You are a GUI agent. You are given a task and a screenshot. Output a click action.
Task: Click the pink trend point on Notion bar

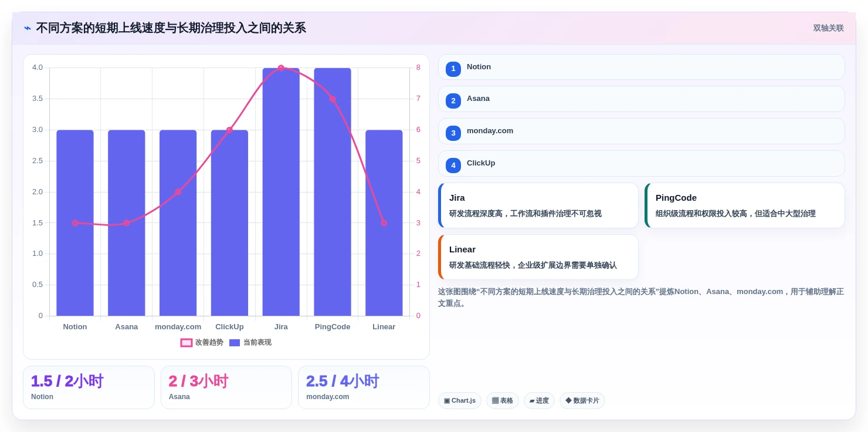(75, 223)
